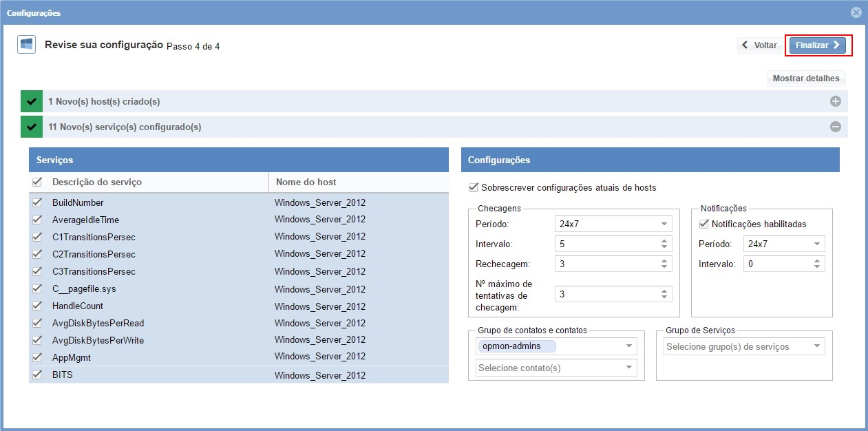Expand the new hosts created section
This screenshot has width=868, height=431.
coord(836,101)
